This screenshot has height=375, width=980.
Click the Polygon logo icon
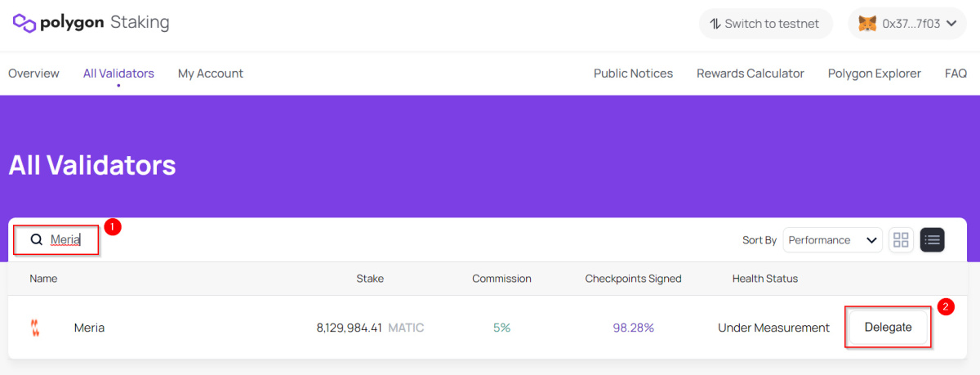point(24,23)
